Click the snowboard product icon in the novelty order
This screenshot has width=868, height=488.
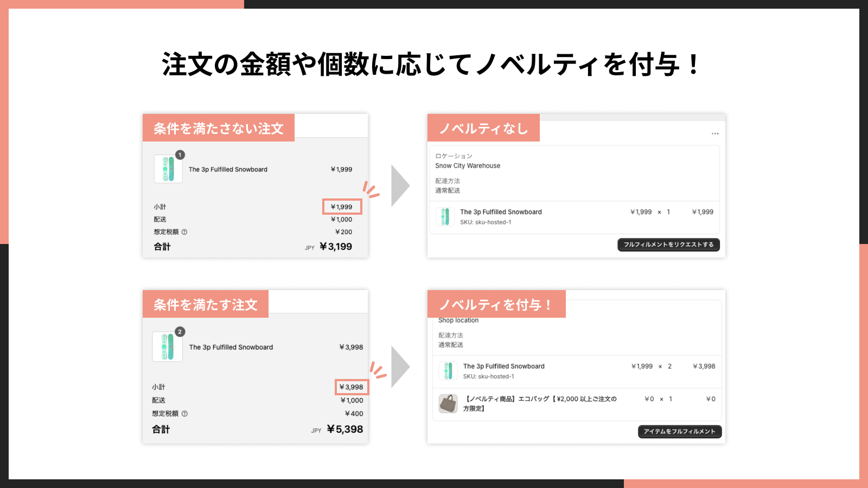(x=448, y=371)
